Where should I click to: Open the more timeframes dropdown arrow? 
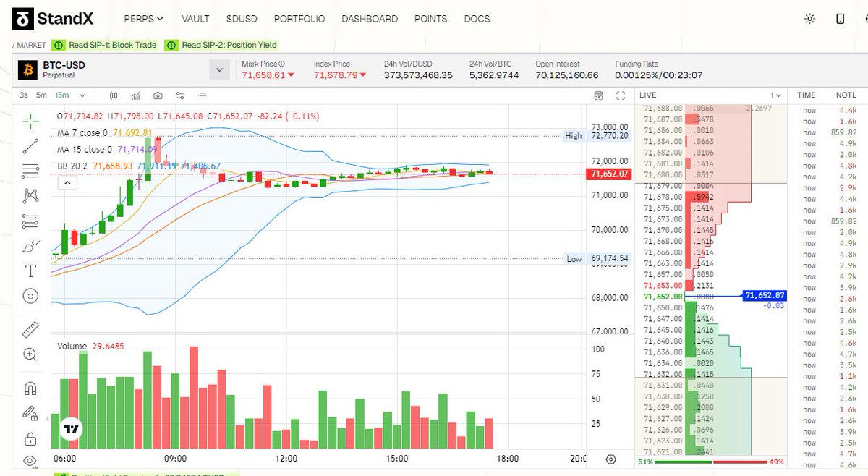82,95
